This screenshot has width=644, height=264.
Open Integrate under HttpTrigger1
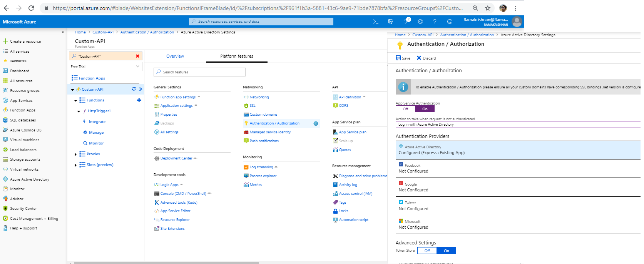[97, 121]
